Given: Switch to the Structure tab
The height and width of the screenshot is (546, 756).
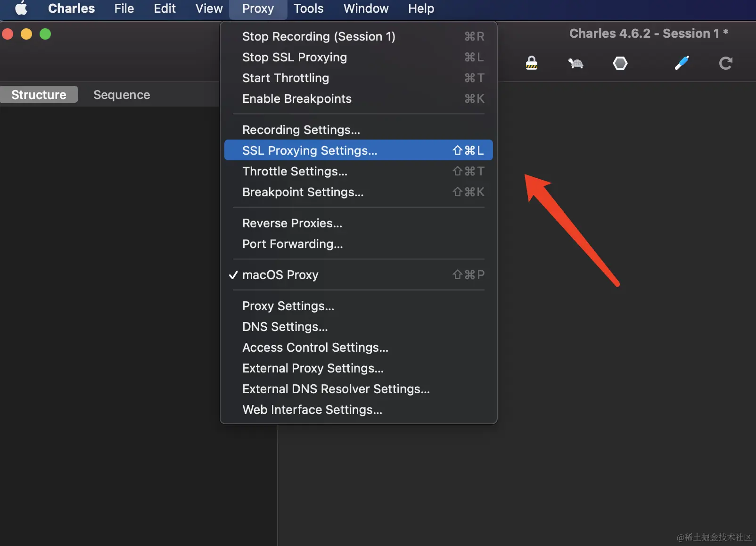Looking at the screenshot, I should pyautogui.click(x=39, y=95).
